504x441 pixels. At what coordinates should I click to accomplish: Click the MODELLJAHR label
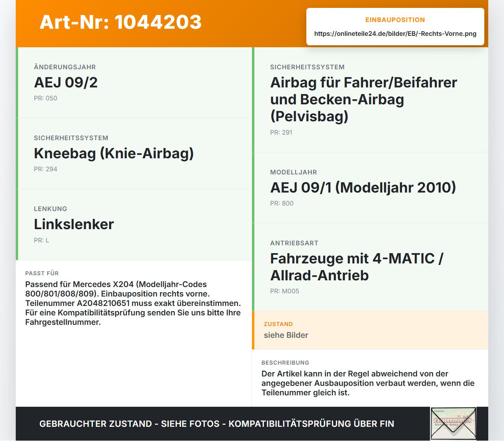tap(293, 172)
